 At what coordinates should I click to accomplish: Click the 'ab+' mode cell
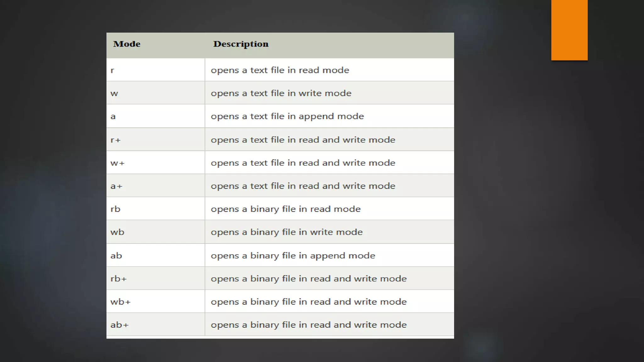coord(119,325)
